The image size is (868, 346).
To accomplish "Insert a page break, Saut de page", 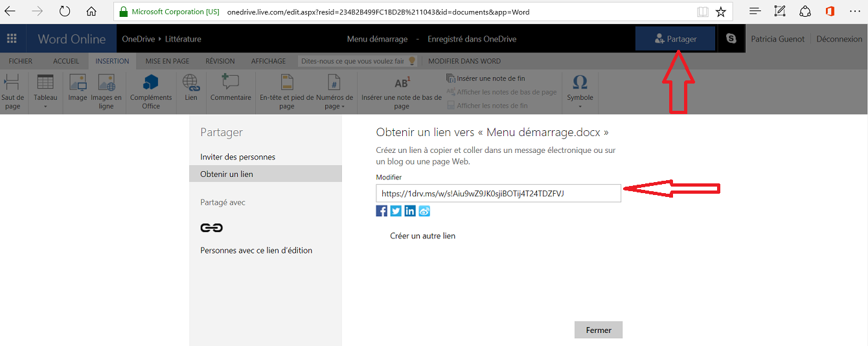I will click(12, 91).
